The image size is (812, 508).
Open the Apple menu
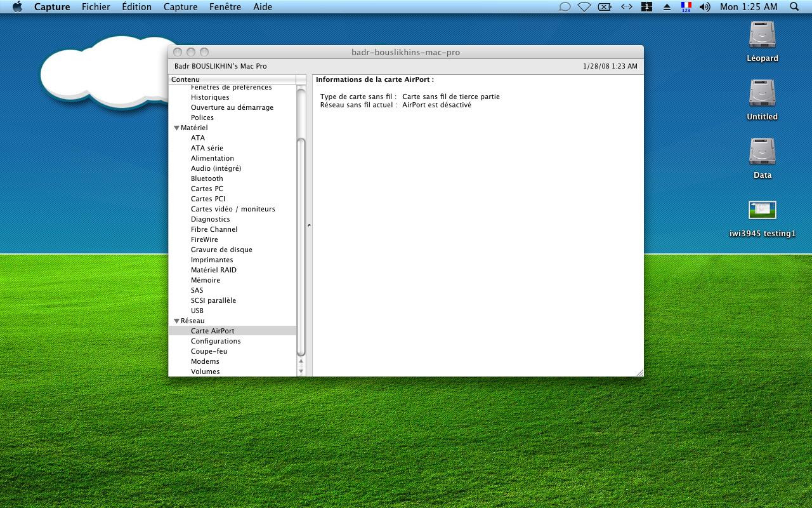(17, 7)
